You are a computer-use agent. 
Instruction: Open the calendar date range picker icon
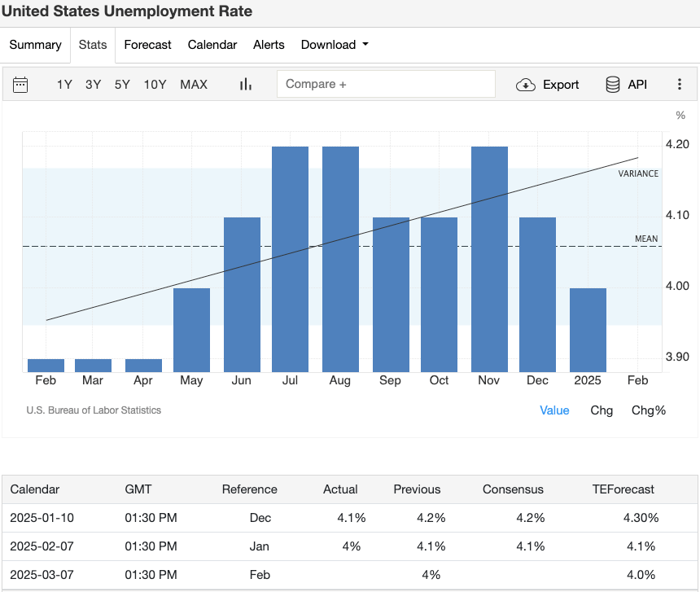20,84
